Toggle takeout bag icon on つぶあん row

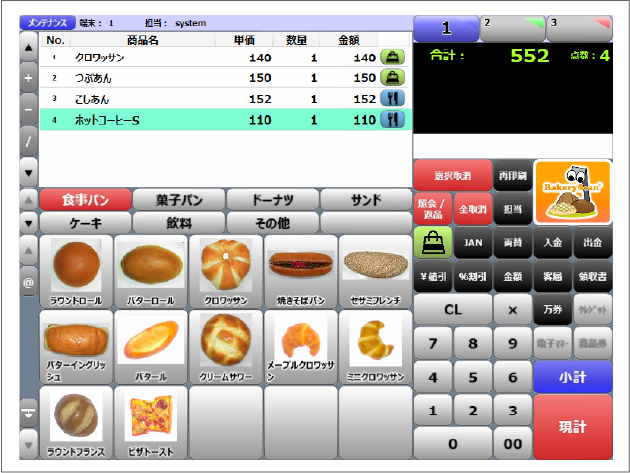point(393,78)
